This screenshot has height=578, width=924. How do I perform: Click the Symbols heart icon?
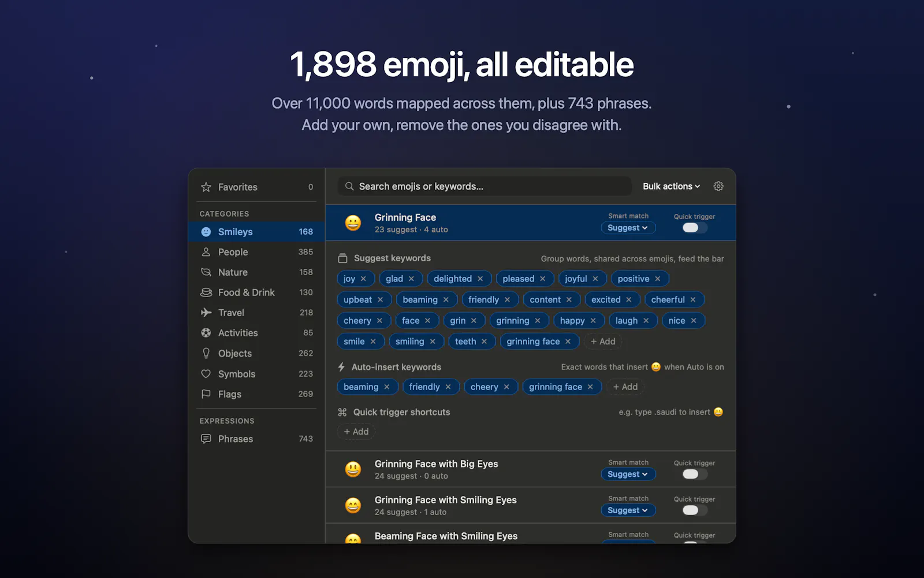(206, 374)
